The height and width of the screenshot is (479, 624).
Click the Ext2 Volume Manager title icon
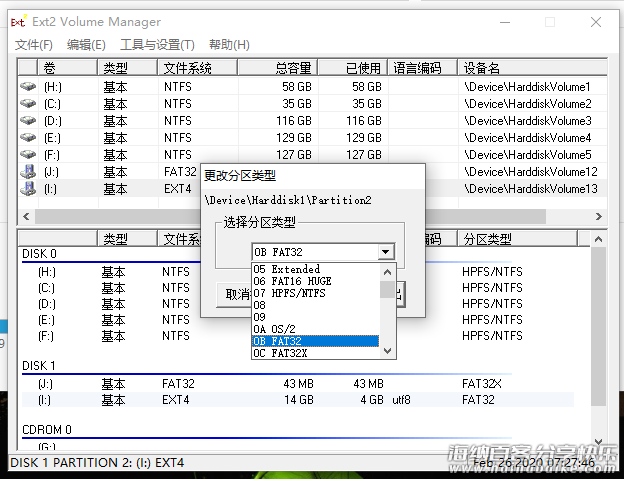pyautogui.click(x=19, y=21)
